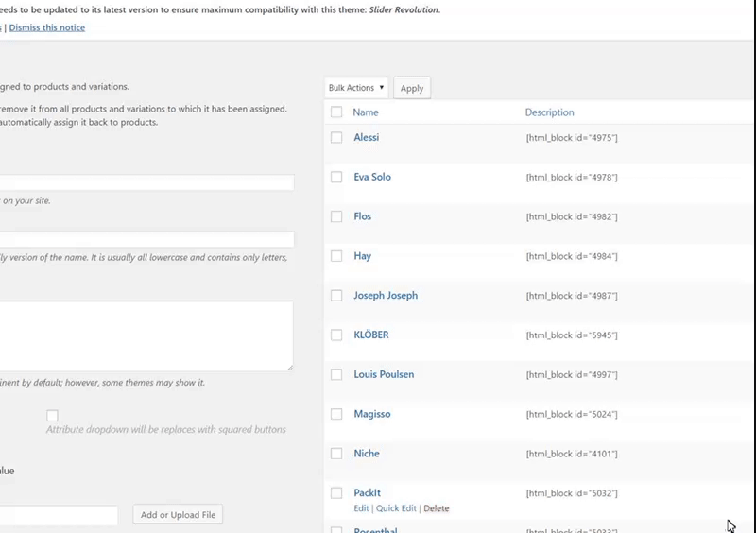The image size is (756, 533).
Task: Focus the file URL input beside upload button
Action: [x=59, y=515]
